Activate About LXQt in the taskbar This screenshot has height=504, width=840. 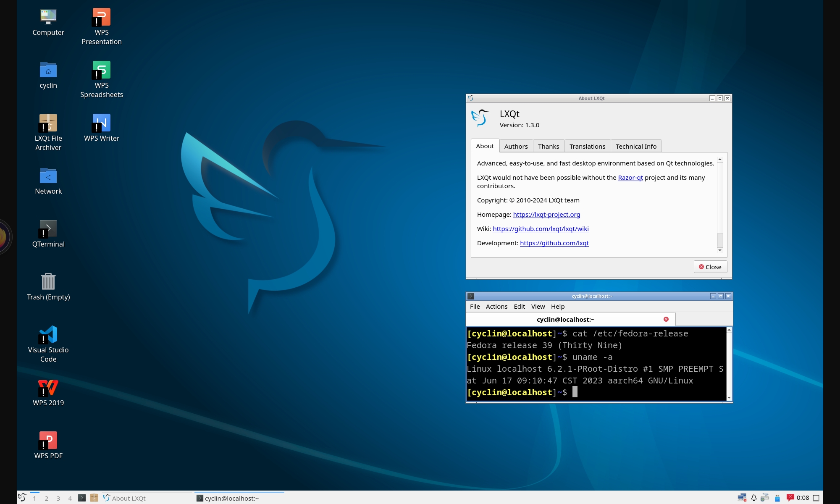tap(147, 498)
